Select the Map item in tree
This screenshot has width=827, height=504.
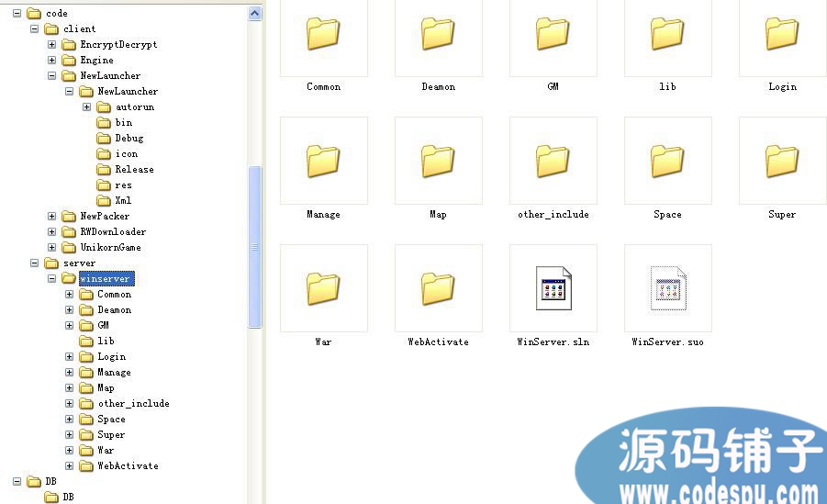[106, 388]
